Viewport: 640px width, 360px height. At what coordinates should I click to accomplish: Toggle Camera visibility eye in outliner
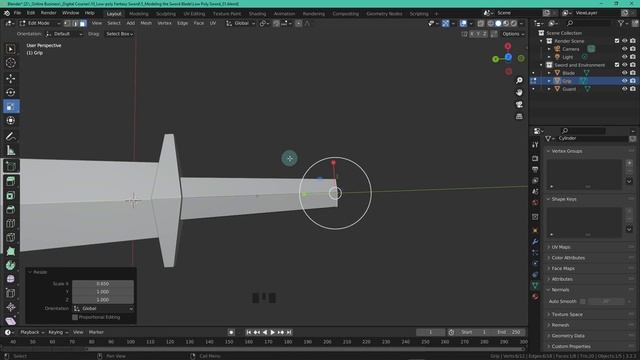pyautogui.click(x=624, y=49)
